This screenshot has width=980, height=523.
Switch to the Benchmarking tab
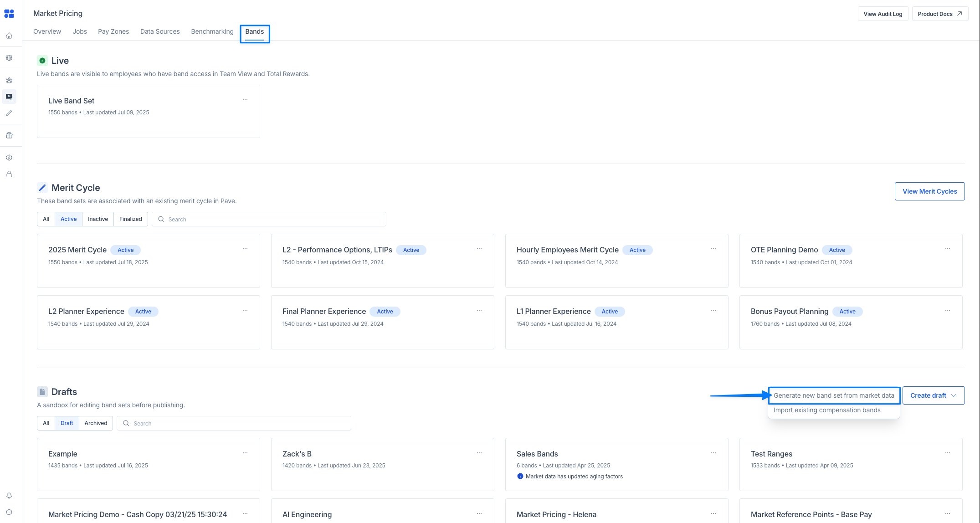click(x=212, y=31)
